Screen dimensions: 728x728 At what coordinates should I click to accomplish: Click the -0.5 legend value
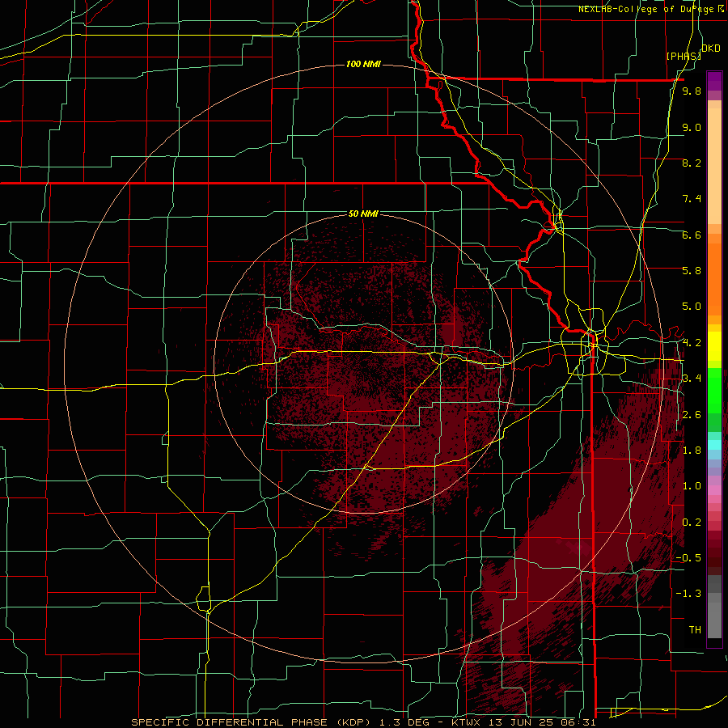pos(688,558)
